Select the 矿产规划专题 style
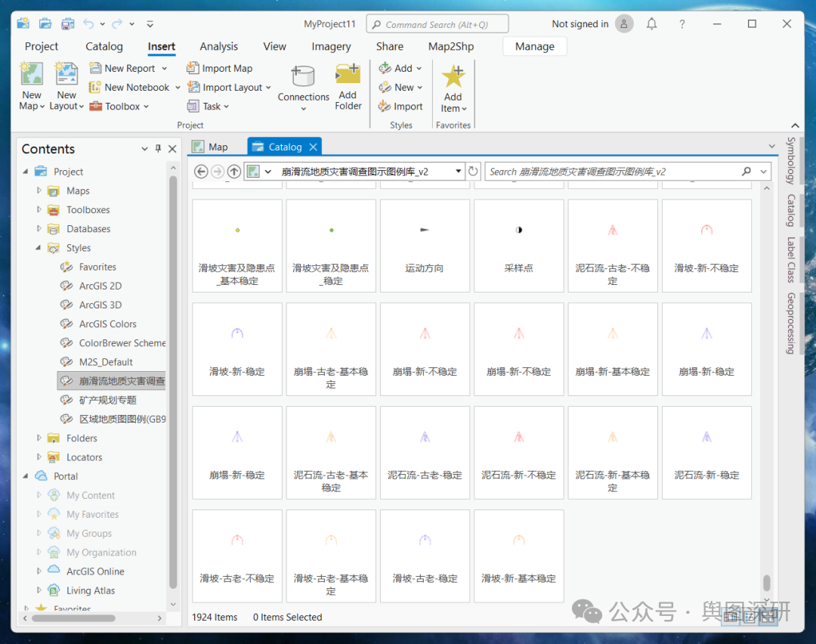This screenshot has width=816, height=644. coord(108,400)
